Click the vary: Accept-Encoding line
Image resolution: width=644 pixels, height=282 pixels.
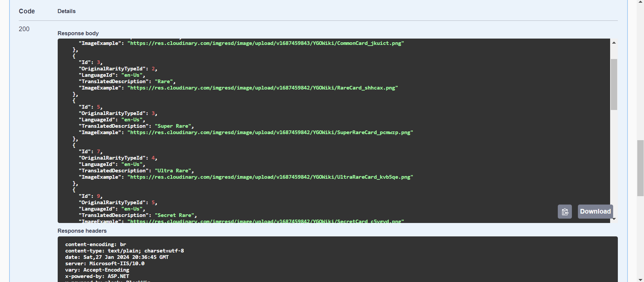tap(97, 270)
